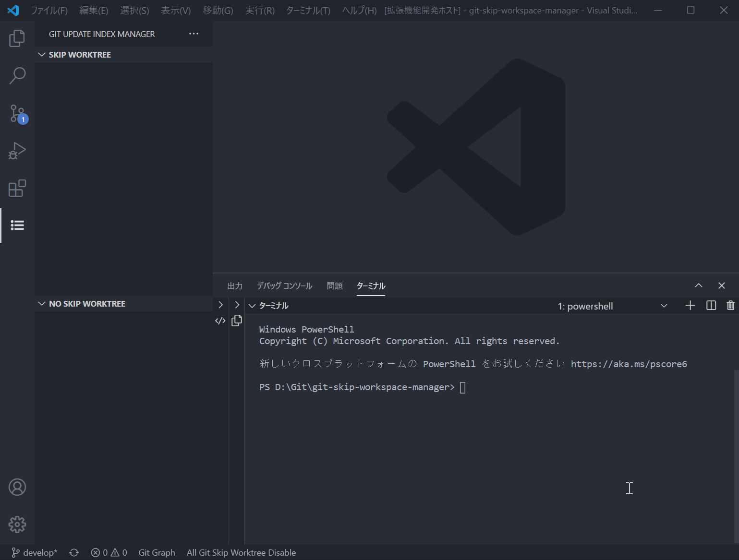This screenshot has width=739, height=560.
Task: Close the bottom panel
Action: pyautogui.click(x=721, y=286)
